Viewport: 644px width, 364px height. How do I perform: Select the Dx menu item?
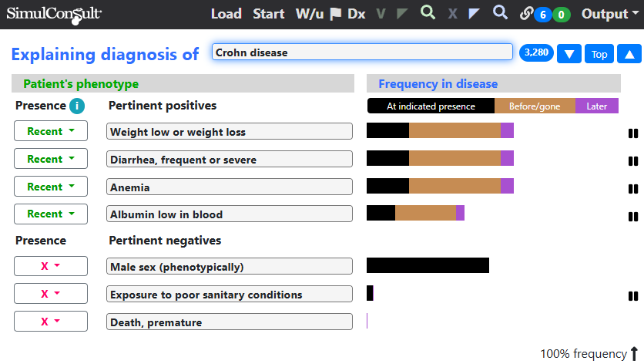357,14
